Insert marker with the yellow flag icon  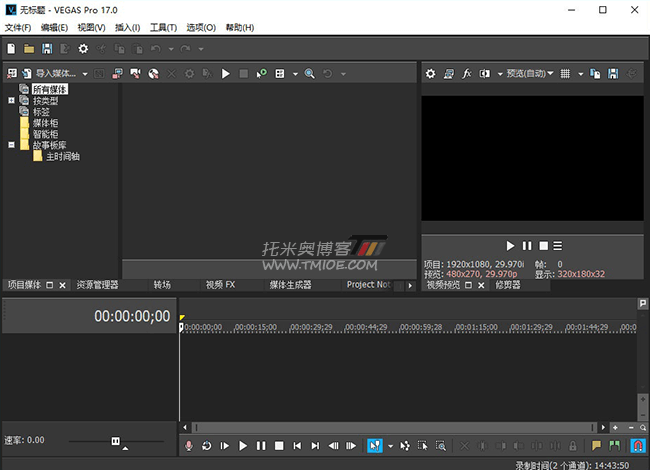(x=597, y=446)
